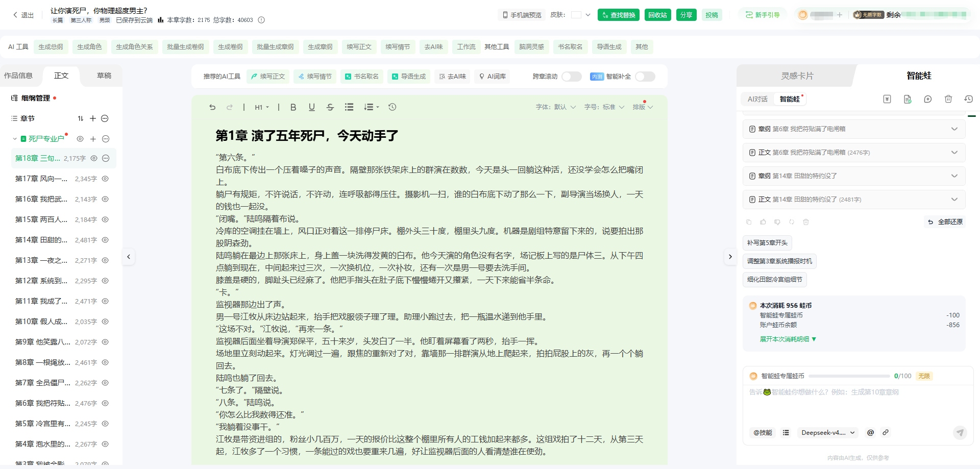Toggle visibility eye for 第6章 in chapter list
This screenshot has width=980, height=469.
pos(105,403)
